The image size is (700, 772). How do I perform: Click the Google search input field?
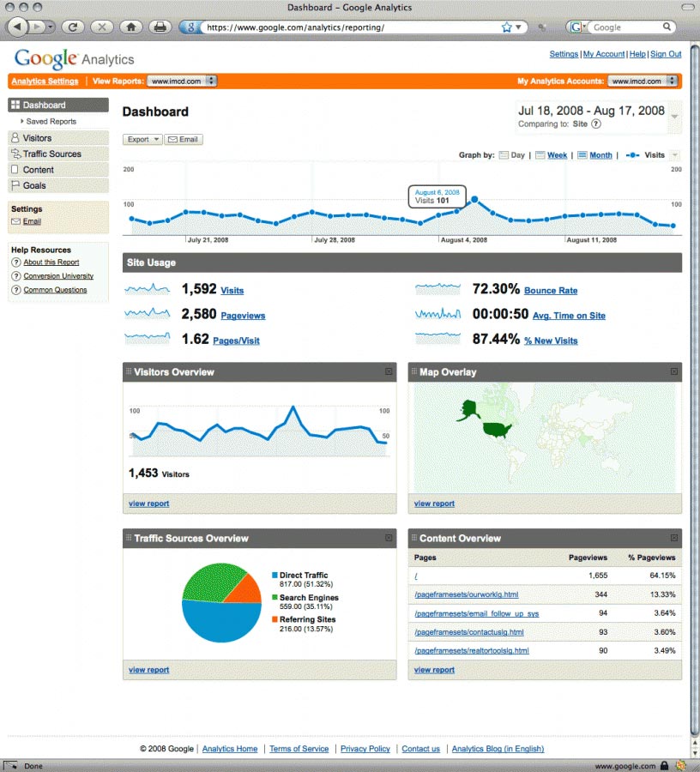point(625,27)
